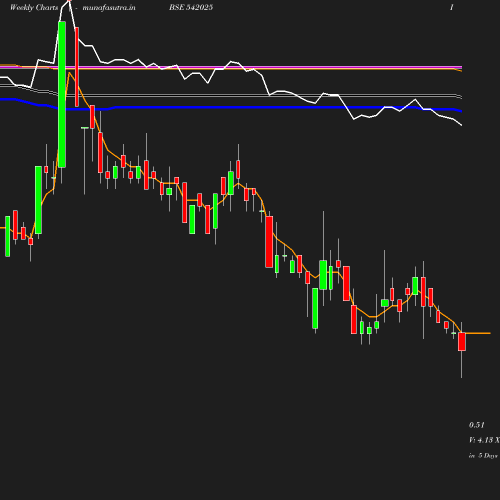Click the 'BSE 542025' stock code
The image size is (500, 500).
(191, 7)
